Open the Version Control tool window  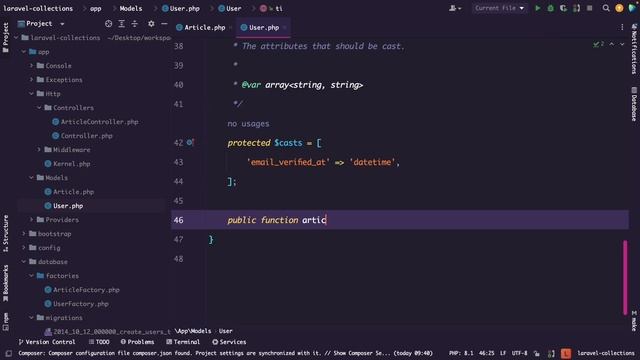47,342
